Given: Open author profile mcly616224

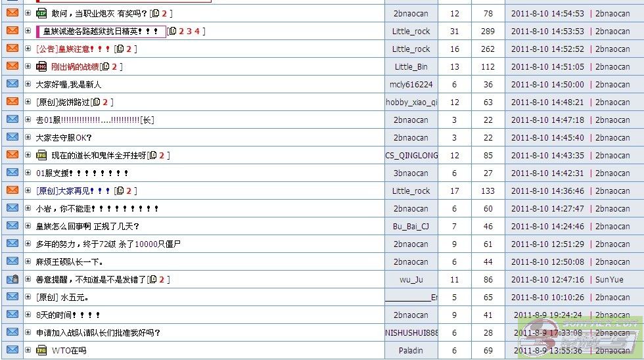Looking at the screenshot, I should click(x=411, y=84).
